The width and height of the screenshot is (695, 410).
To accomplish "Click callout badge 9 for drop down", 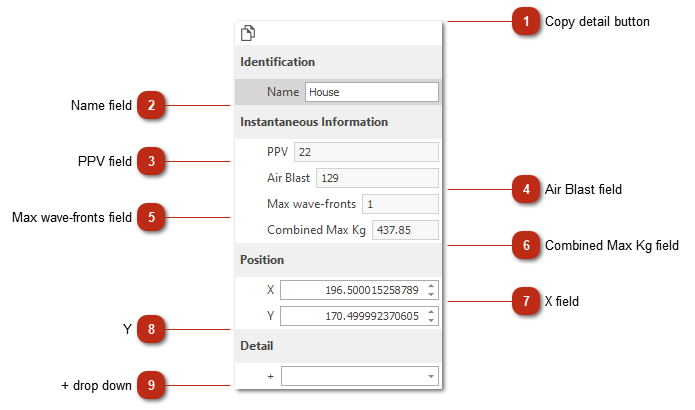I will 152,386.
